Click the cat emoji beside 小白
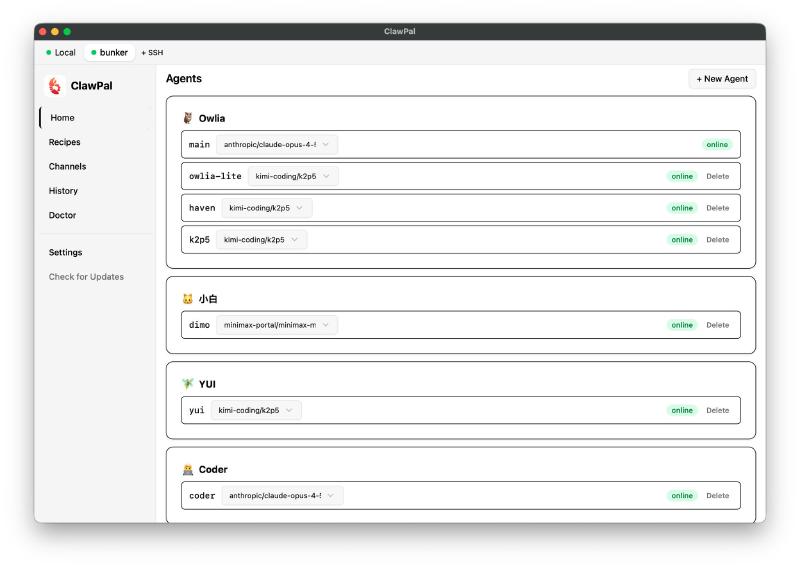This screenshot has height=568, width=800. [x=187, y=299]
